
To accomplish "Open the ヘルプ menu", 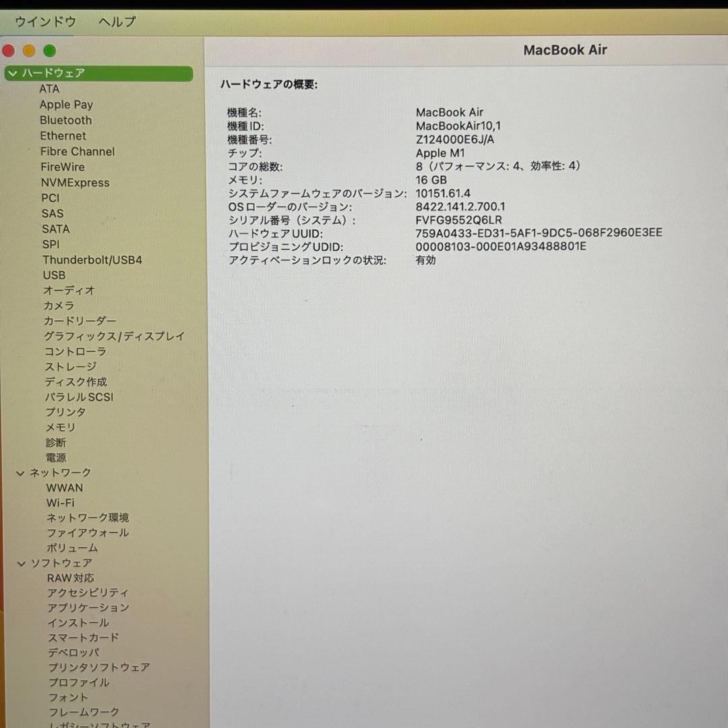I will point(117,22).
